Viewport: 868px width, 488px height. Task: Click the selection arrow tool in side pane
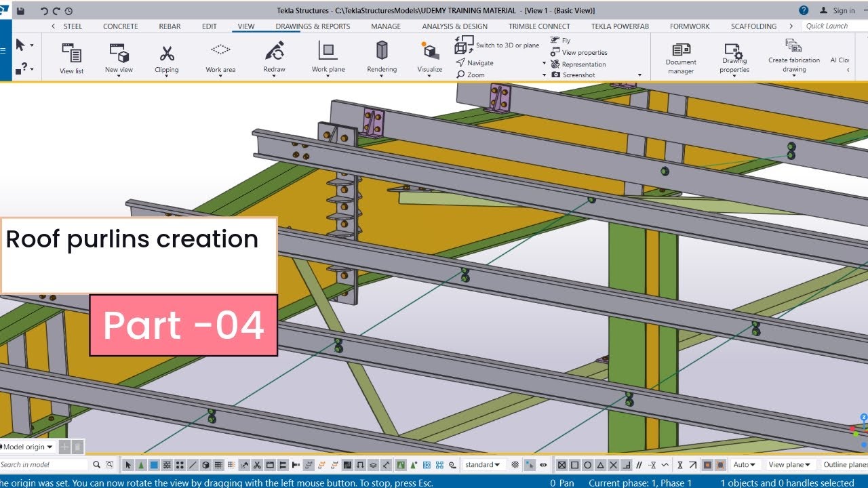click(20, 45)
